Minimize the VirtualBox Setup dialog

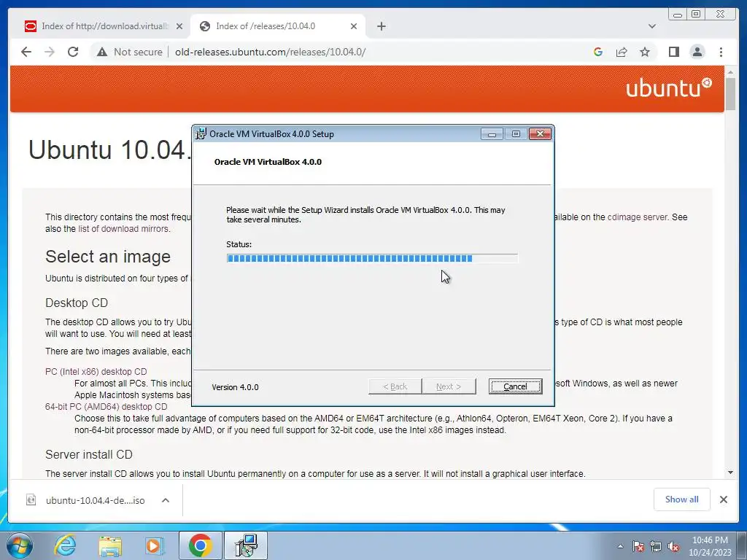tap(492, 134)
